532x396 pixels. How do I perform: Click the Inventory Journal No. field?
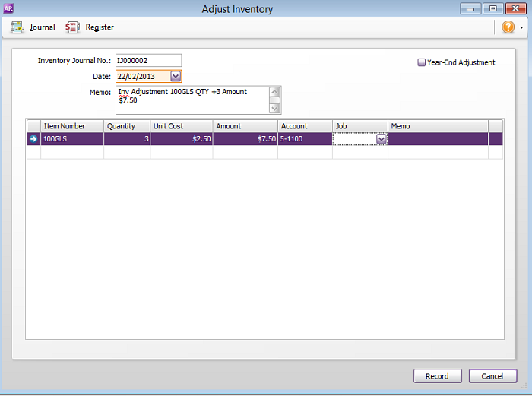(x=147, y=61)
